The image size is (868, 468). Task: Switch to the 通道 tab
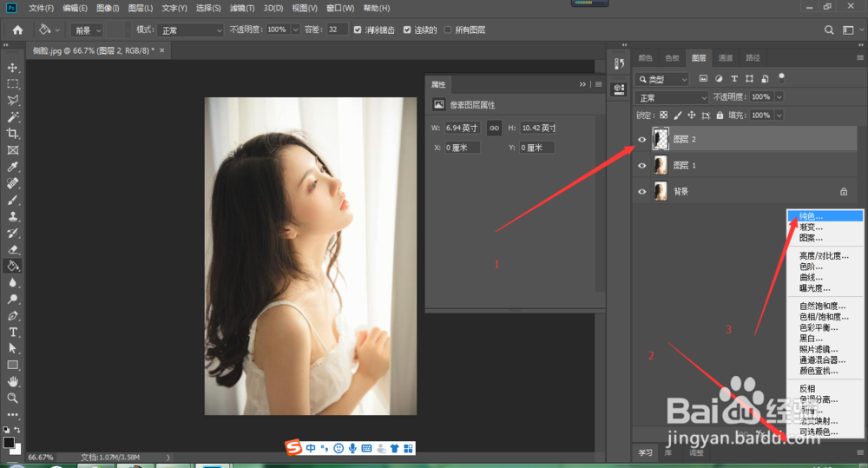tap(725, 57)
